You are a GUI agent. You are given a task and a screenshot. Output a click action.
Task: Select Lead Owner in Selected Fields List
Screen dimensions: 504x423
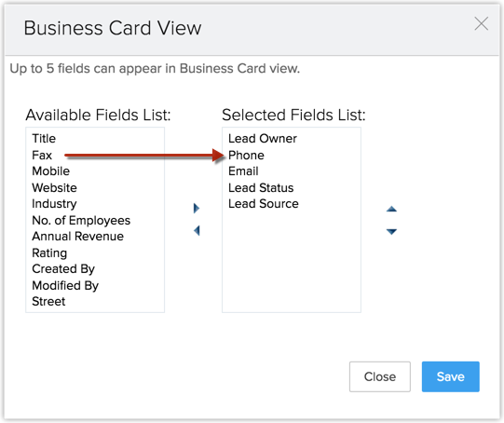click(x=263, y=139)
